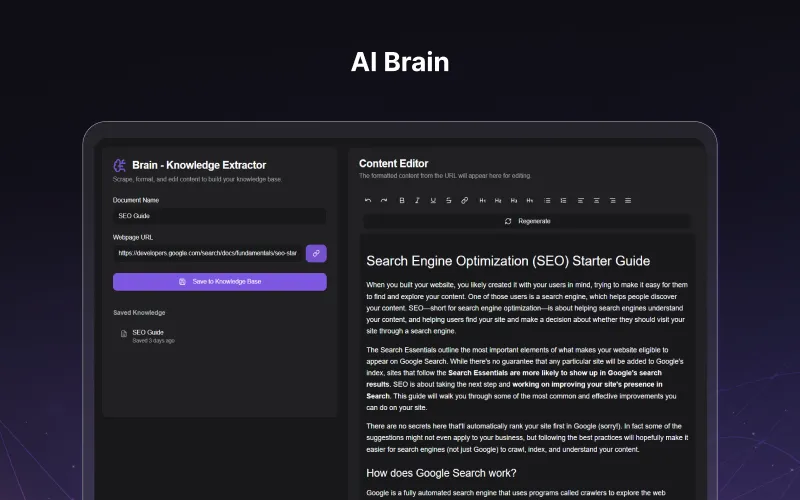Toggle bold formatting
The height and width of the screenshot is (500, 800).
coord(402,200)
